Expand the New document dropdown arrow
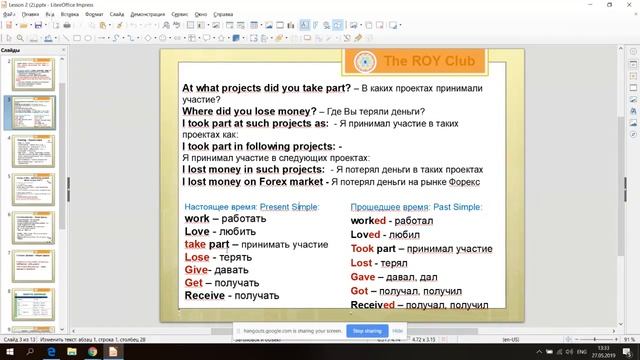 [16, 25]
